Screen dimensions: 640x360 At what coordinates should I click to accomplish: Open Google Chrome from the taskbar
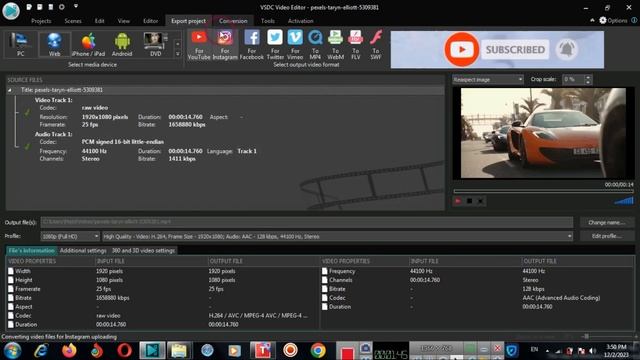point(318,351)
